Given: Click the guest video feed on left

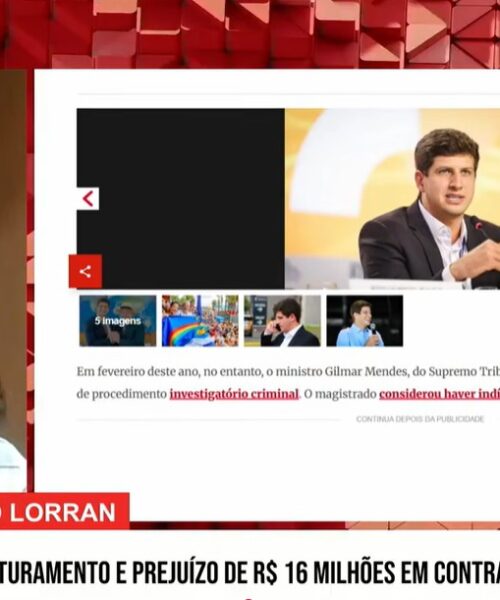Looking at the screenshot, I should pos(13,281).
